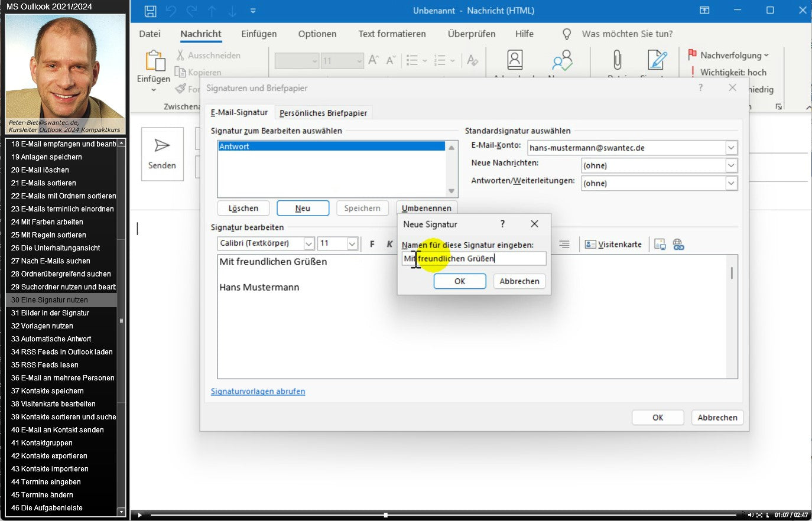Viewport: 812px width, 521px height.
Task: Toggle the video volume speaker icon
Action: coord(751,515)
